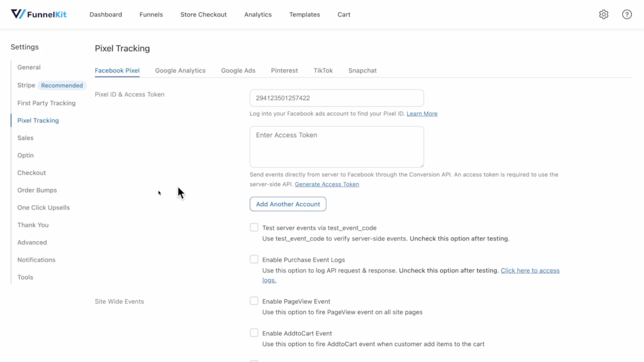Open the settings gear icon

(603, 15)
